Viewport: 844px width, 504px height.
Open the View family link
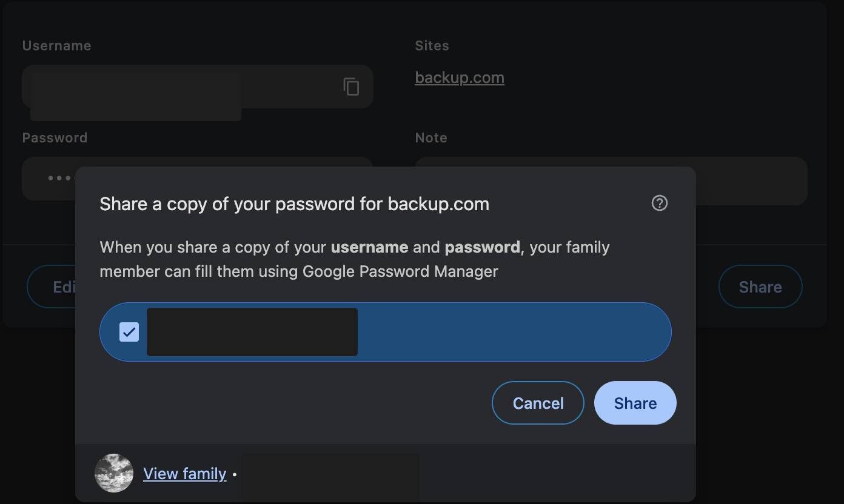tap(185, 474)
